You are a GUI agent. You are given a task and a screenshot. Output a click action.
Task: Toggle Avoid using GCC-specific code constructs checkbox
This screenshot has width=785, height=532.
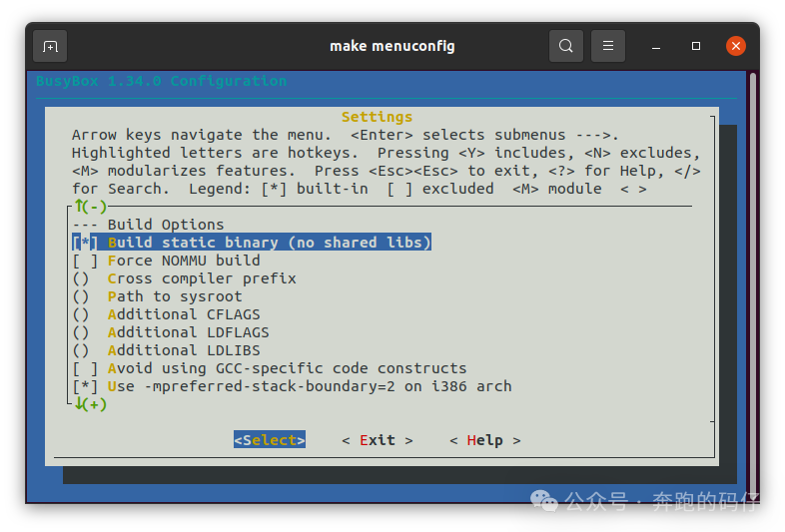pos(85,369)
